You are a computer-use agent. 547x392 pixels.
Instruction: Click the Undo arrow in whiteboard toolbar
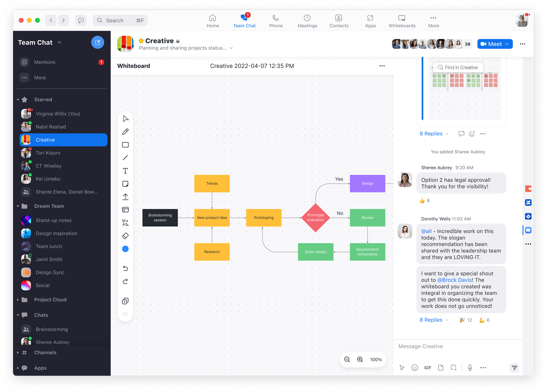125,268
